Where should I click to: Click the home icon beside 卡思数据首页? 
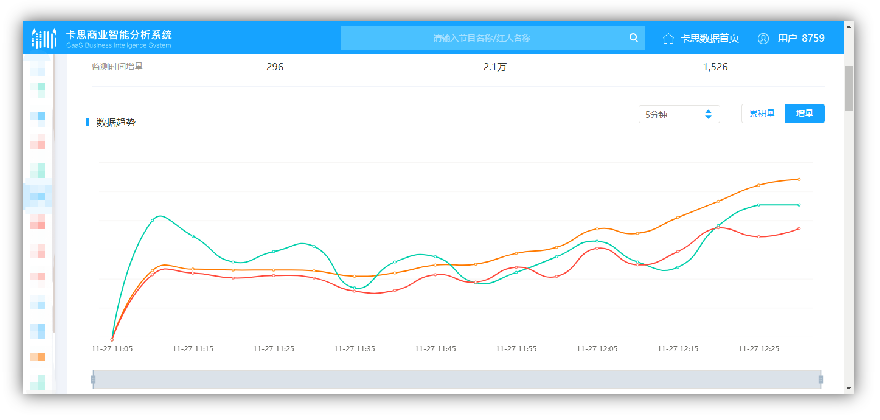click(x=668, y=39)
